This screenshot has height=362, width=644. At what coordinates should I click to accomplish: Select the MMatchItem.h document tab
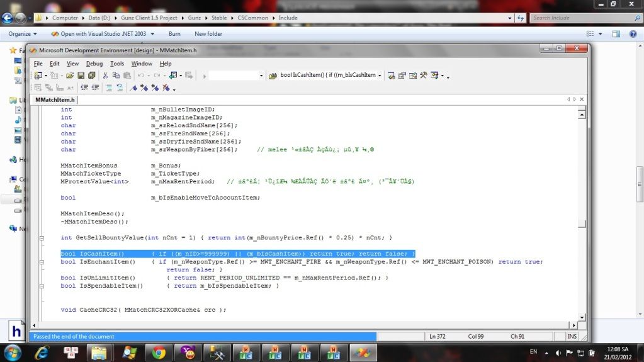55,99
